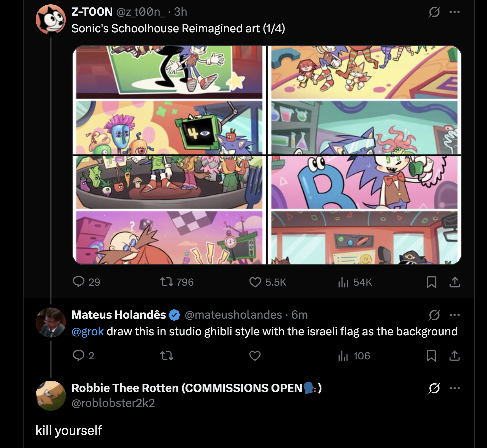Open the @z_t00n_ profile handle
The image size is (487, 448).
140,12
